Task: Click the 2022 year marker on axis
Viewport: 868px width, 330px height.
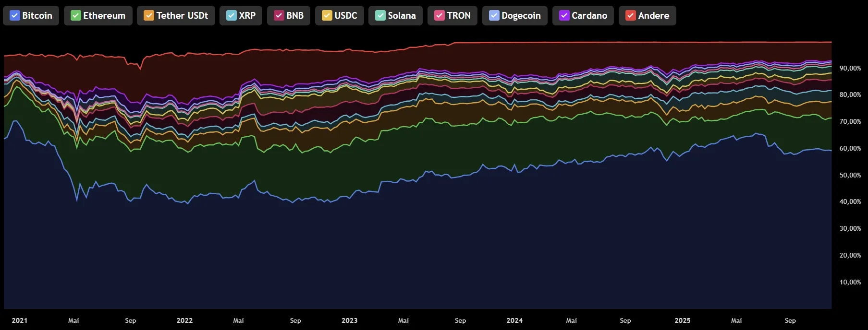Action: (184, 320)
